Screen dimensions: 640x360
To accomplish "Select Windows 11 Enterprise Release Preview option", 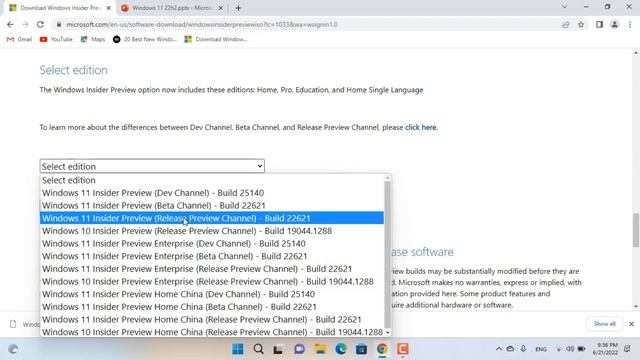I will (x=212, y=269).
